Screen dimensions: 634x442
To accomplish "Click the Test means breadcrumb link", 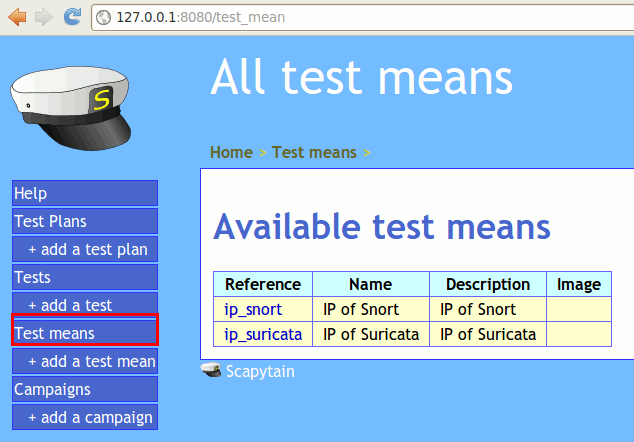I will (x=314, y=152).
